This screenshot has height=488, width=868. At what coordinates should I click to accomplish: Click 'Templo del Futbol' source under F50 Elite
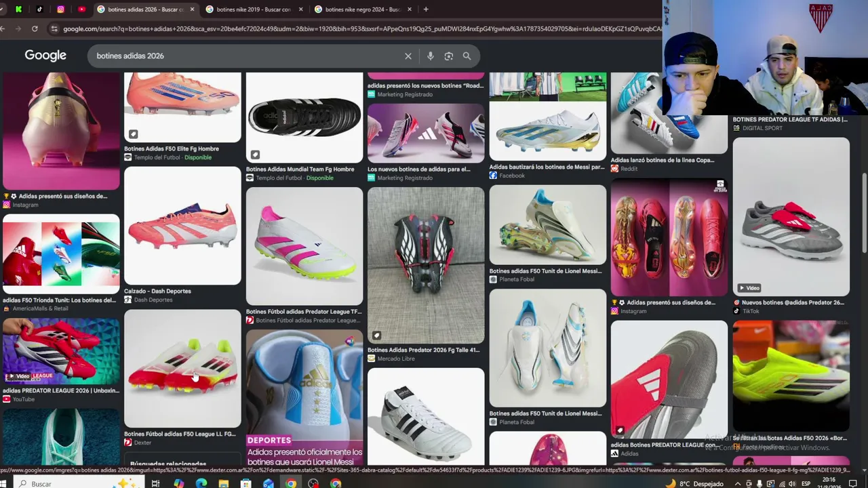tap(157, 157)
